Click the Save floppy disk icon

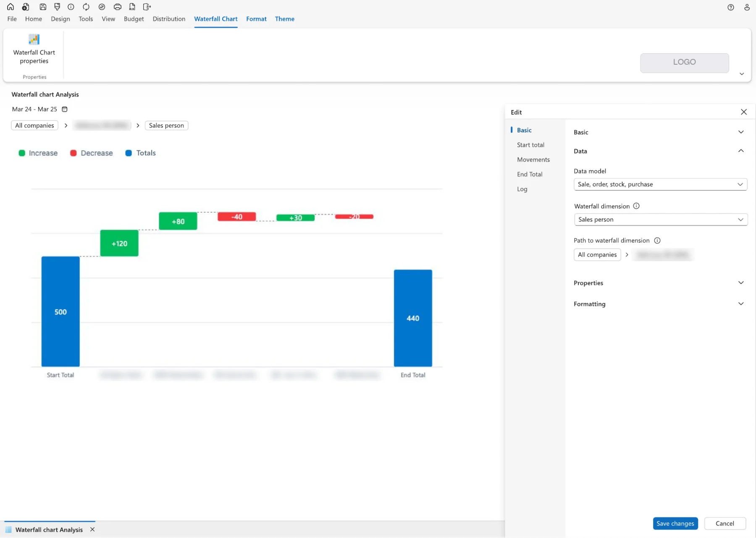[43, 7]
